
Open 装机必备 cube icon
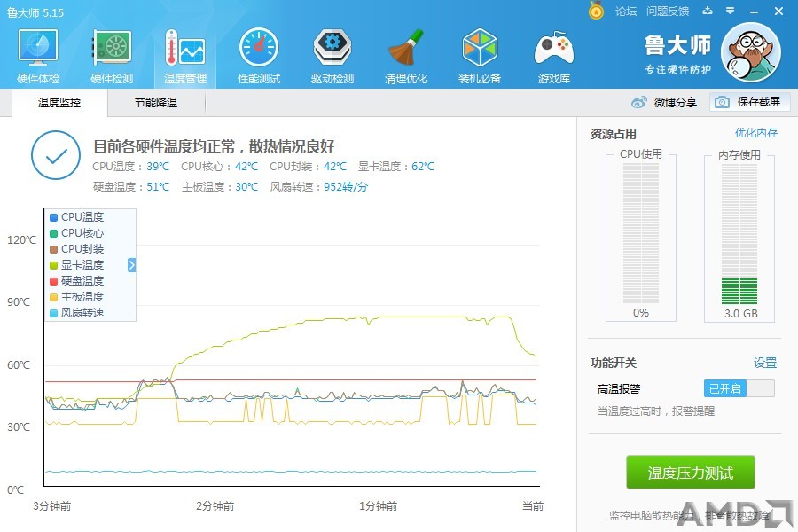click(480, 47)
